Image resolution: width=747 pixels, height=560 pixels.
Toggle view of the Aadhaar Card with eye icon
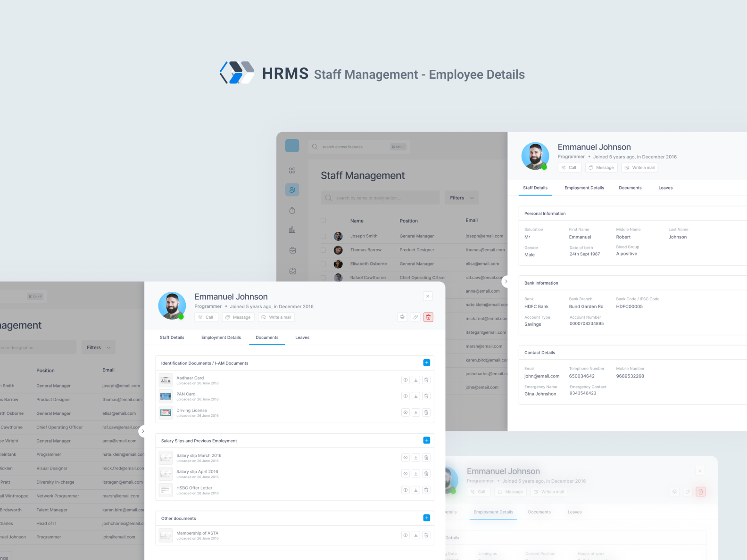(x=406, y=380)
